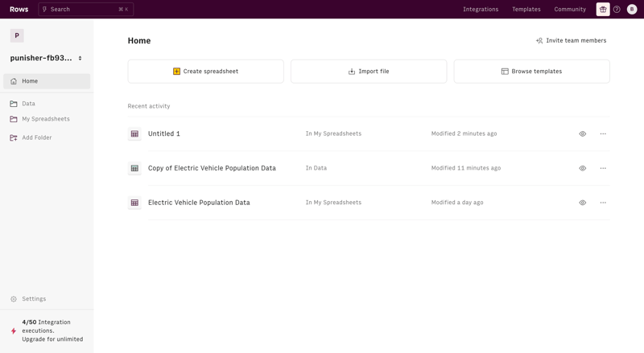Image resolution: width=644 pixels, height=353 pixels.
Task: Click the Copy of Electric Vehicle spreadsheet icon
Action: 134,168
